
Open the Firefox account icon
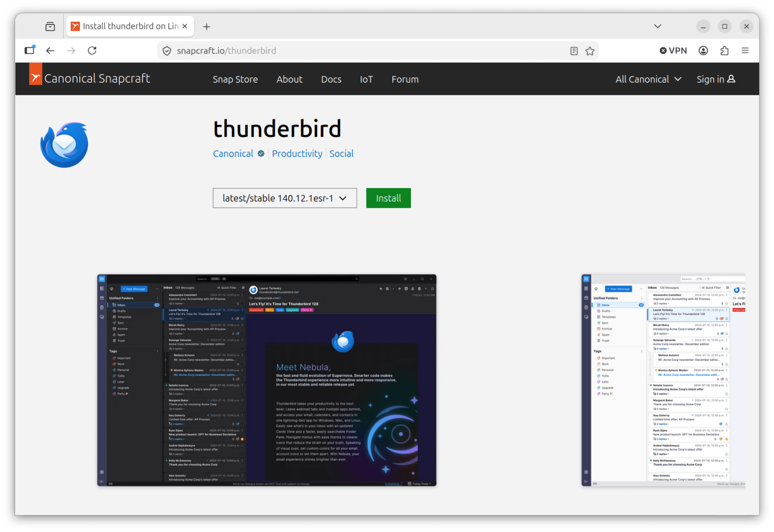coord(703,51)
